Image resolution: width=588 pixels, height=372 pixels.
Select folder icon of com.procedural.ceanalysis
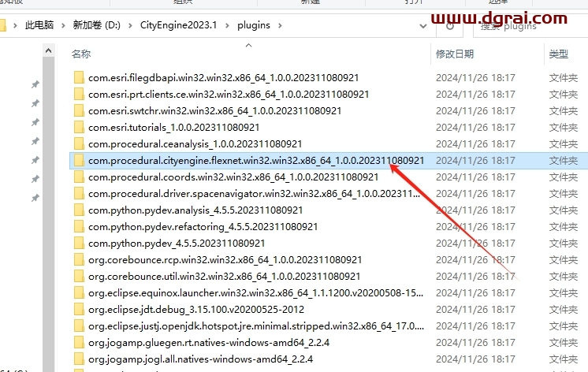79,143
